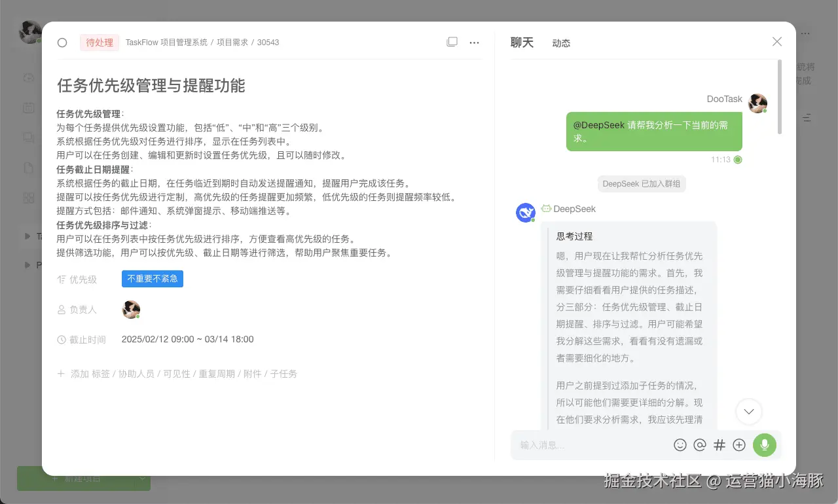Click the 思考过程 heading

[x=574, y=236]
